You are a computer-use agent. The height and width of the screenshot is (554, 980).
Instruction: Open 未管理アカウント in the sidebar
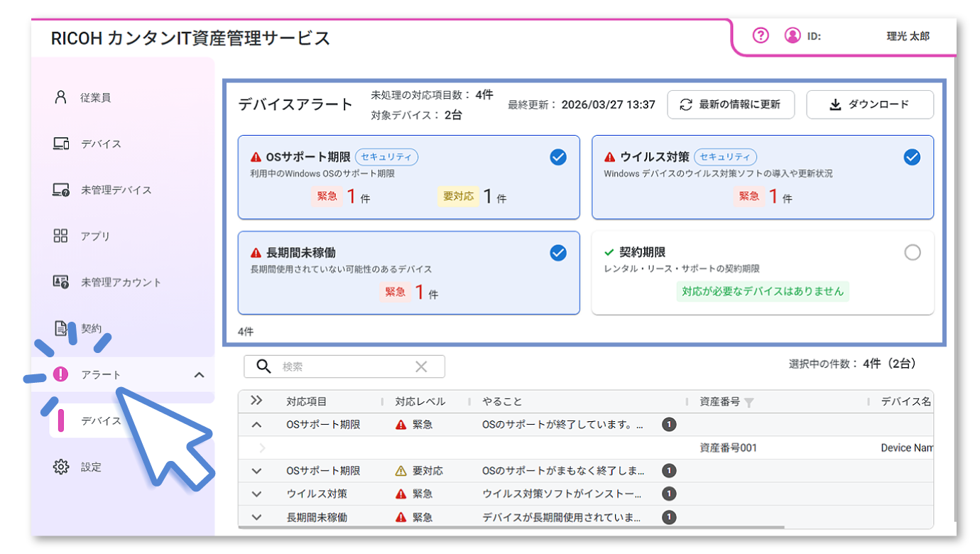[x=122, y=282]
